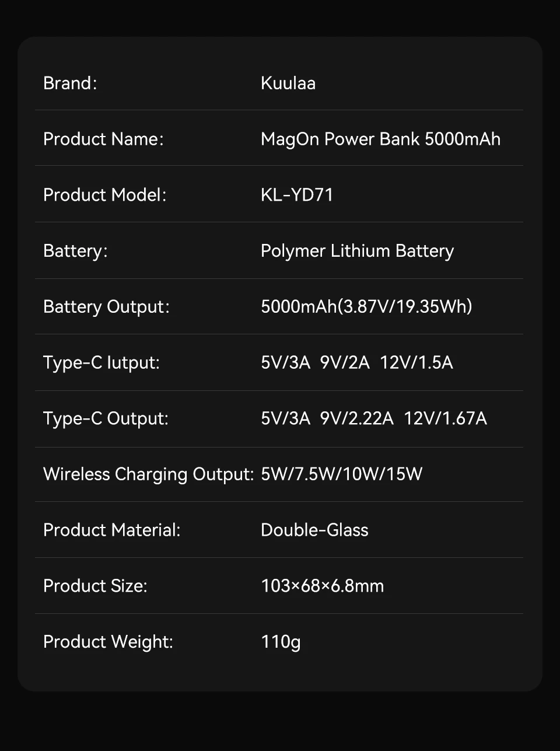560x751 pixels.
Task: Click the Battery label
Action: [x=75, y=251]
